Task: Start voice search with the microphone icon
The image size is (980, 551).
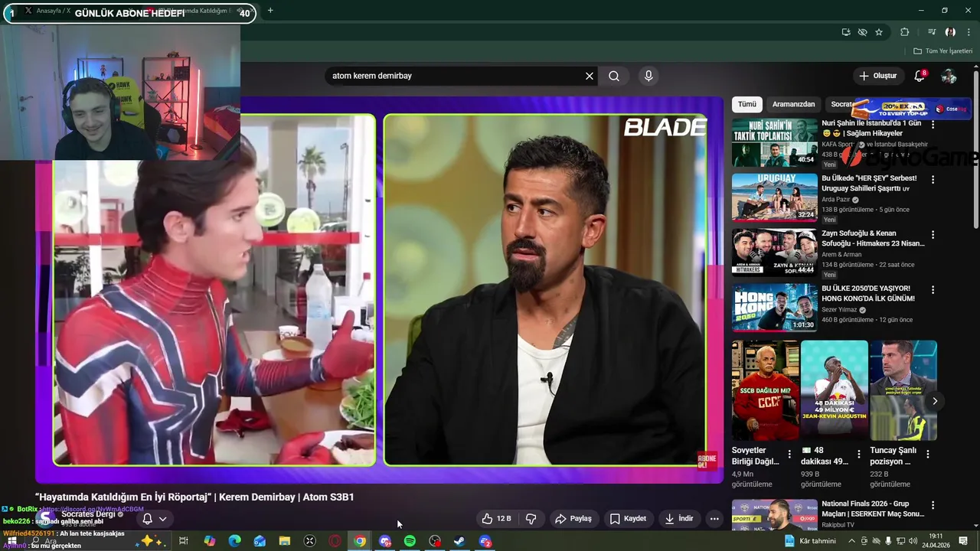Action: (648, 76)
